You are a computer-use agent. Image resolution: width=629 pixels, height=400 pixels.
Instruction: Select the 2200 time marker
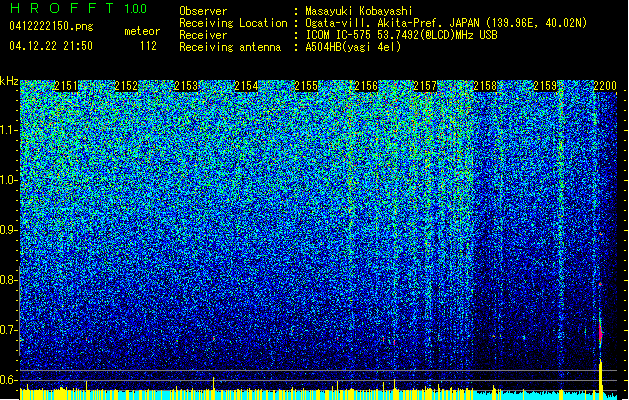tap(605, 86)
